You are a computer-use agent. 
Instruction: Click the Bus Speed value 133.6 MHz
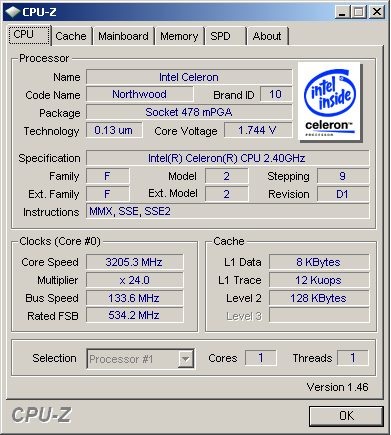coord(135,298)
